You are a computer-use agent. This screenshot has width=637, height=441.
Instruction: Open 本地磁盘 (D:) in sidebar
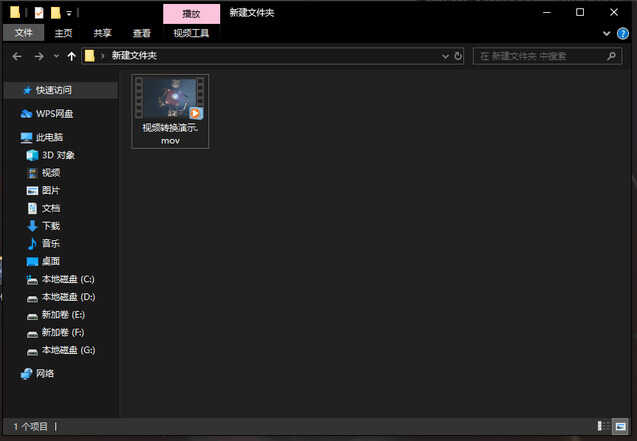68,297
